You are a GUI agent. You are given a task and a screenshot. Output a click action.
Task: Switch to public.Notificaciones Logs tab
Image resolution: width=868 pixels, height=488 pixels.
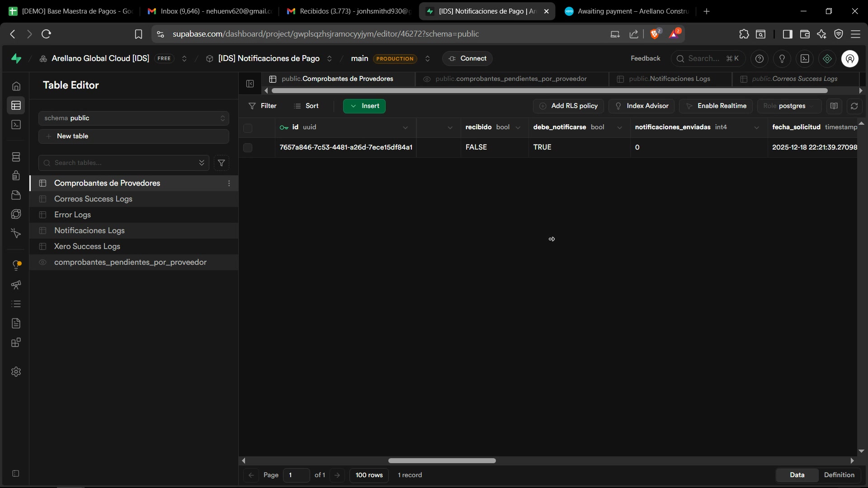[669, 79]
